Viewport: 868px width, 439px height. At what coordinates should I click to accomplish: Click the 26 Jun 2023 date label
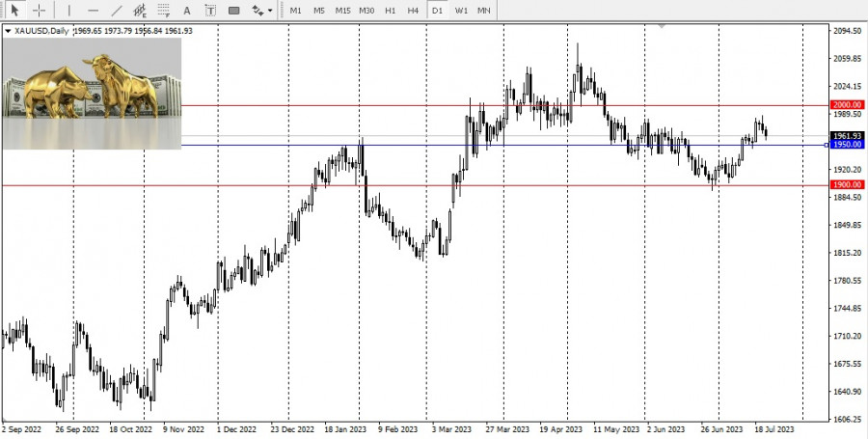pyautogui.click(x=721, y=429)
